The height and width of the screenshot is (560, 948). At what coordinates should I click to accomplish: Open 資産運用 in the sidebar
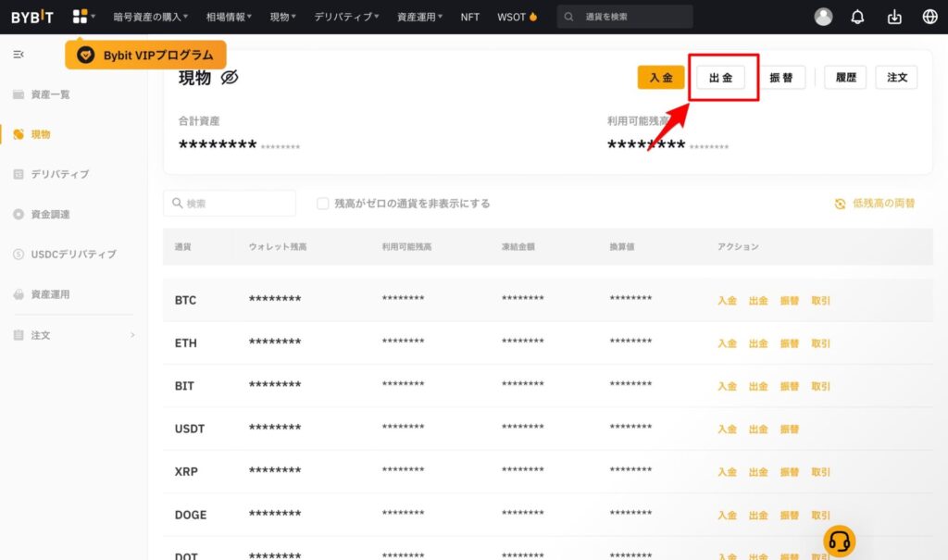point(41,294)
